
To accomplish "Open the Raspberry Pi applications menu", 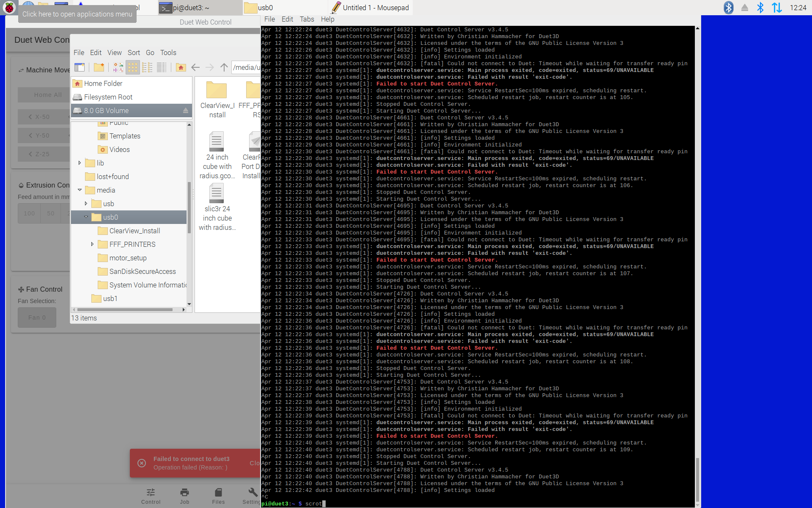I will 9,7.
